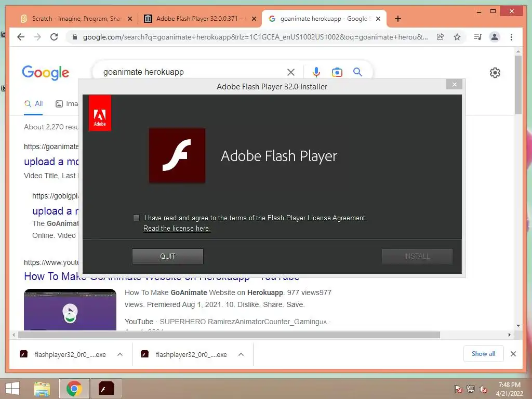Open Chrome three-dot menu

click(x=511, y=37)
